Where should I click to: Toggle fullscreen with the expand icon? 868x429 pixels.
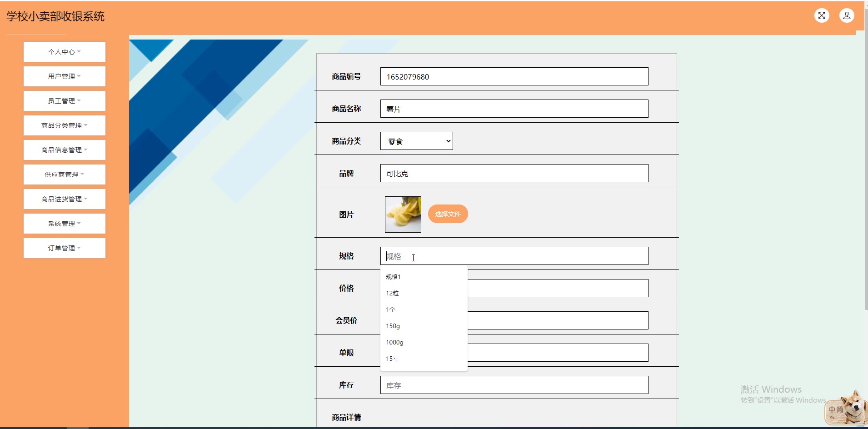[822, 16]
